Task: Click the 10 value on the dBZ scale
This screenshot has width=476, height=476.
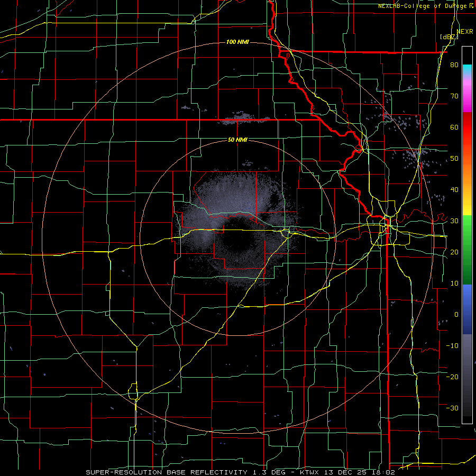Action: point(454,283)
